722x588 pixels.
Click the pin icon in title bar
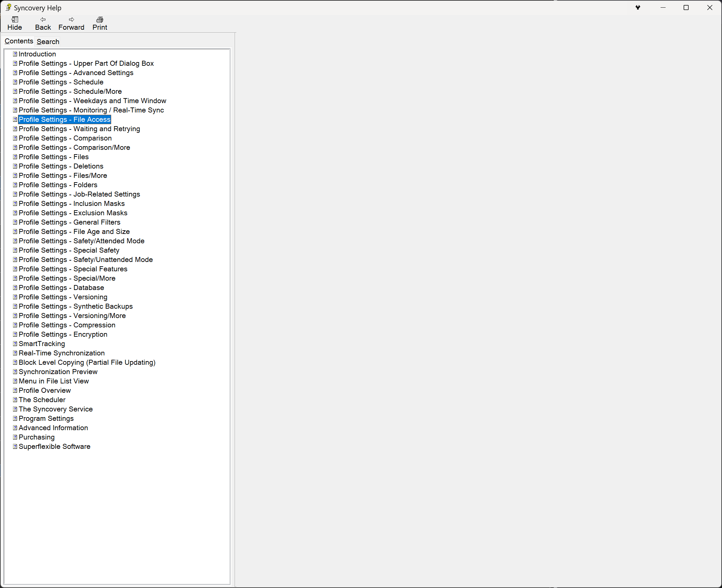point(638,7)
